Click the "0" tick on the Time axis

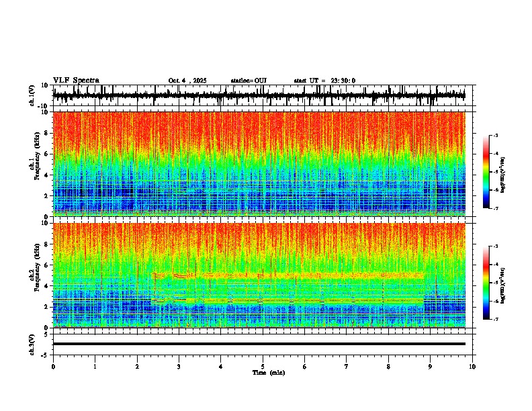pyautogui.click(x=53, y=367)
